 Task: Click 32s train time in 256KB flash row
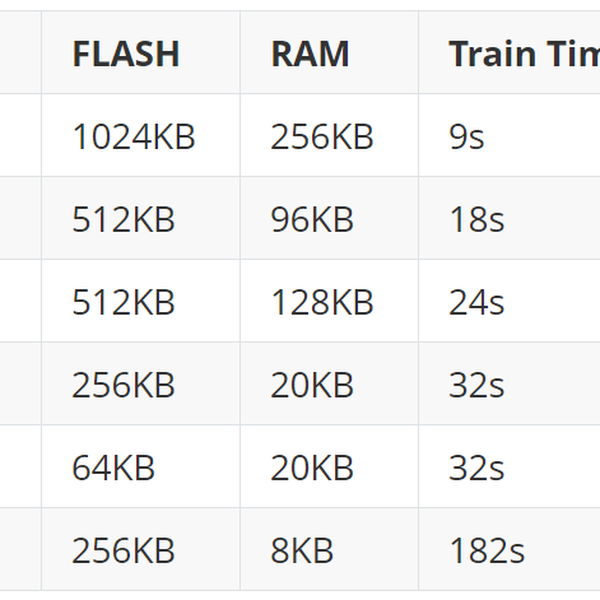pyautogui.click(x=476, y=385)
